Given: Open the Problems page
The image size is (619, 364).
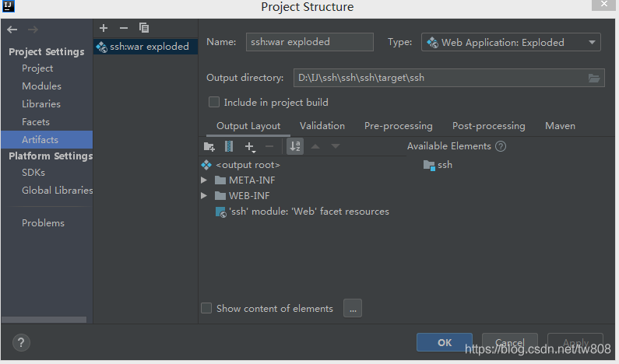Looking at the screenshot, I should (x=43, y=223).
